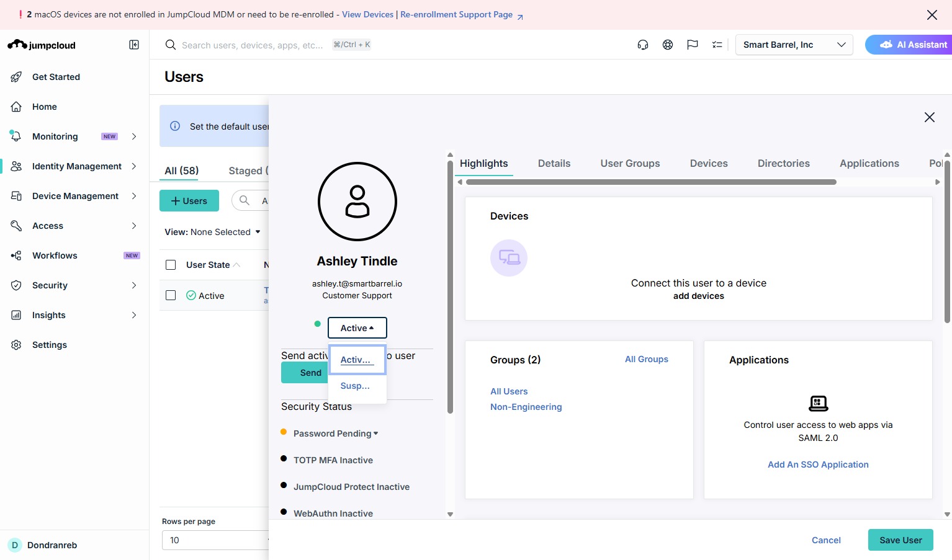Image resolution: width=952 pixels, height=560 pixels.
Task: Open the AI Assistant button
Action: [x=909, y=45]
